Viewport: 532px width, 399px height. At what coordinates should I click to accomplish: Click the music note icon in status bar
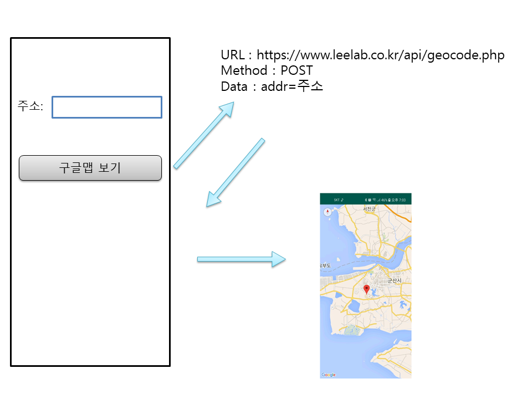coord(342,199)
